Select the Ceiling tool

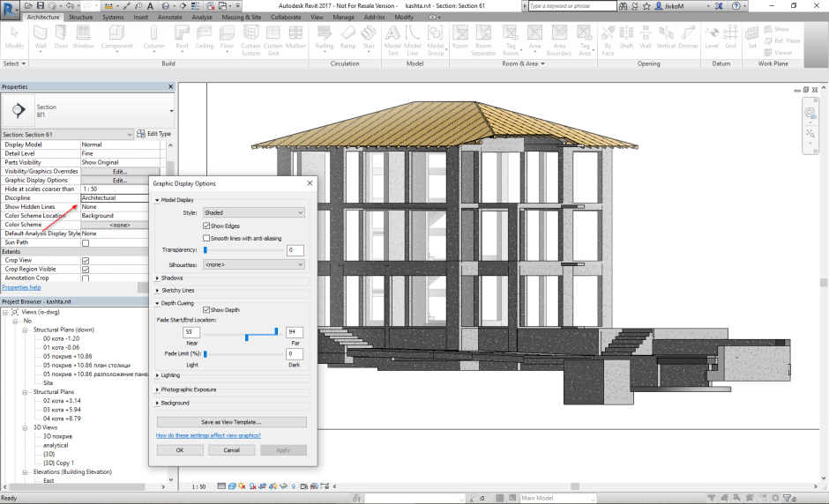(x=204, y=37)
